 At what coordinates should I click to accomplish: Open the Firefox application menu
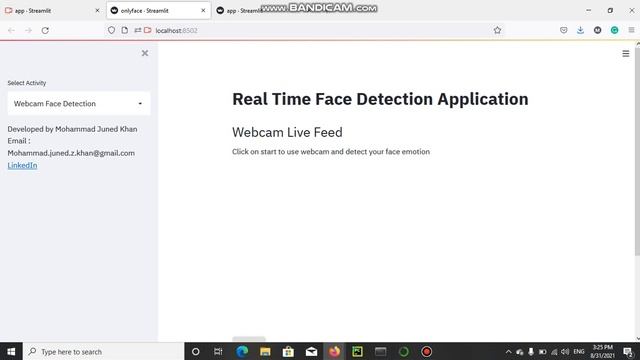click(631, 30)
